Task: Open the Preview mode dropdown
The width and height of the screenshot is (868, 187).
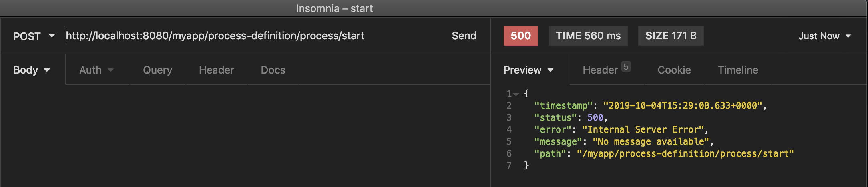Action: pyautogui.click(x=528, y=70)
